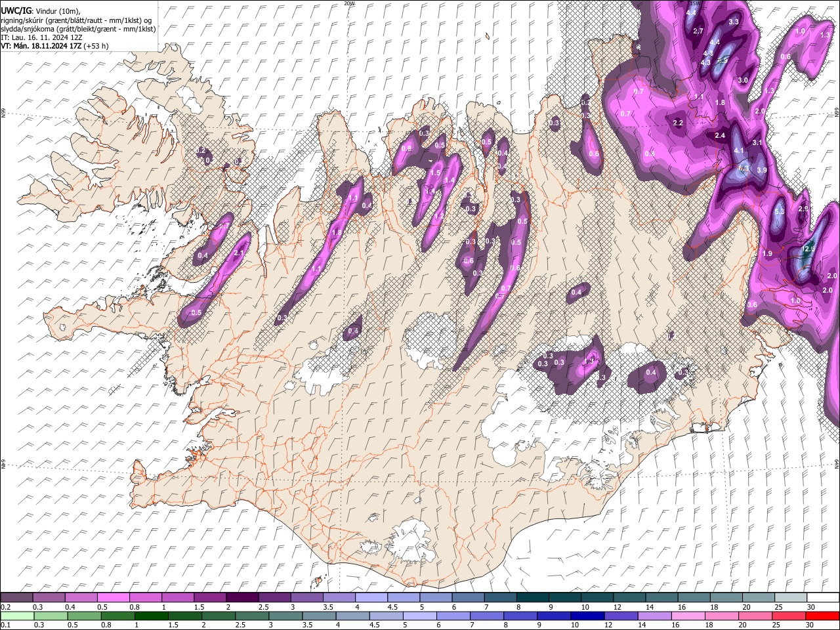Pick the palest green bottom-row legend swatch after 0.1

pos(16,616)
